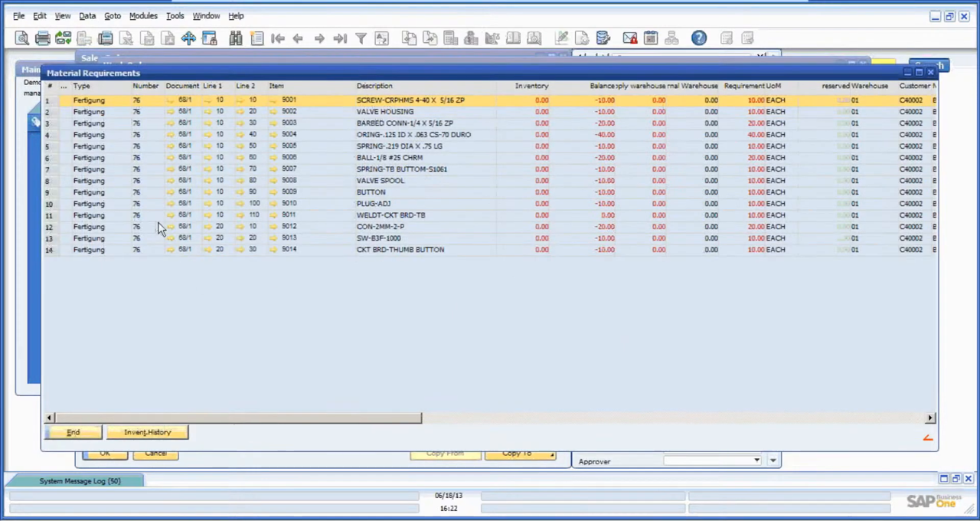Open the Help menu
Image resolution: width=980 pixels, height=521 pixels.
(x=236, y=15)
